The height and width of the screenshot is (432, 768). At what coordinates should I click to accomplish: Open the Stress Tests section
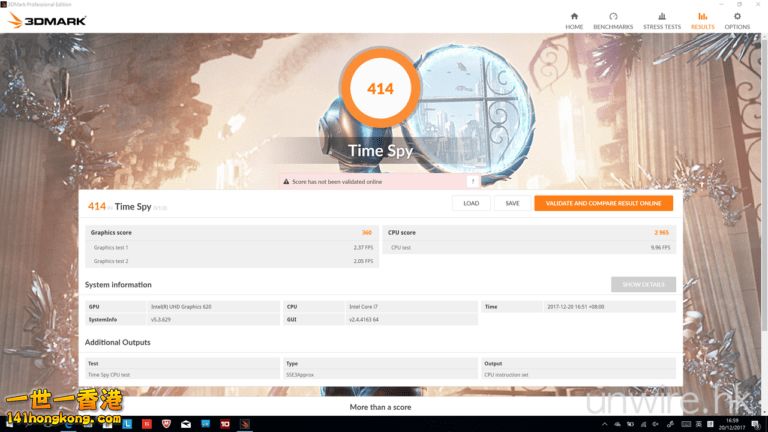point(662,21)
